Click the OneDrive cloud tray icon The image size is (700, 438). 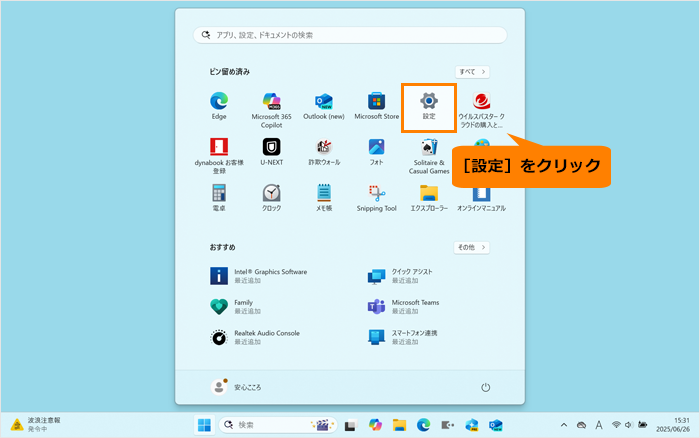coord(581,425)
